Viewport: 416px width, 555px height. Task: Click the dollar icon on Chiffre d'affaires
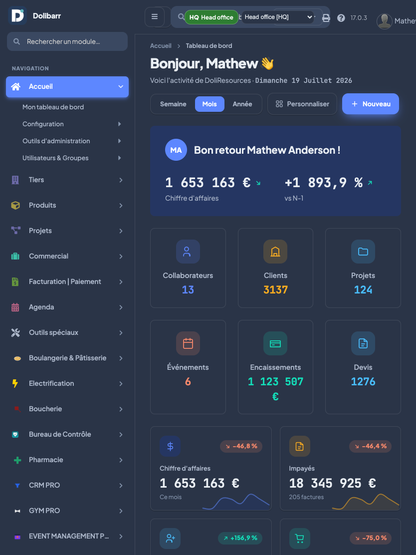(x=170, y=446)
